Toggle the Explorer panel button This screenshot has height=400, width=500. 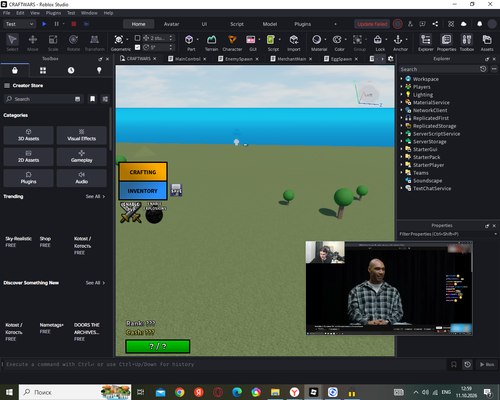426,42
